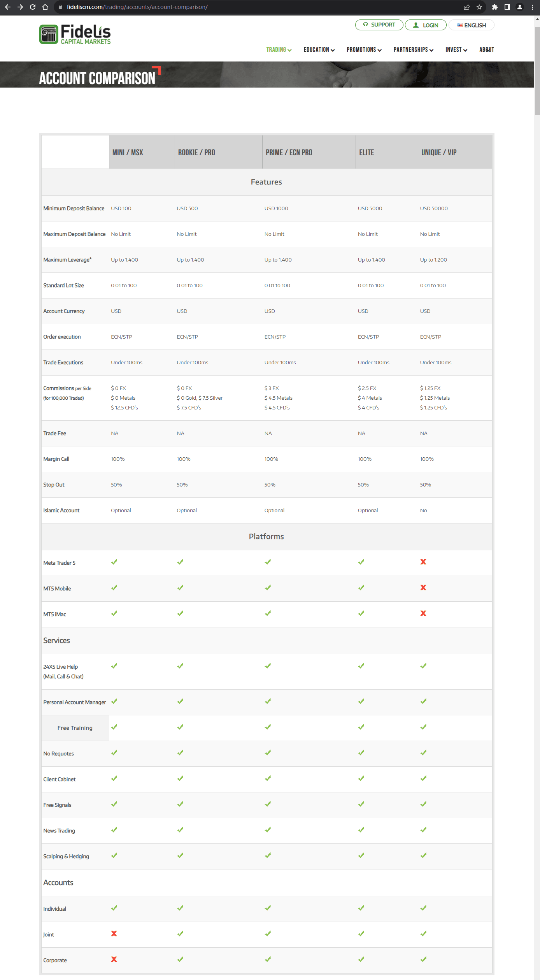The height and width of the screenshot is (980, 540).
Task: Expand the Promotions dropdown menu
Action: pyautogui.click(x=364, y=50)
